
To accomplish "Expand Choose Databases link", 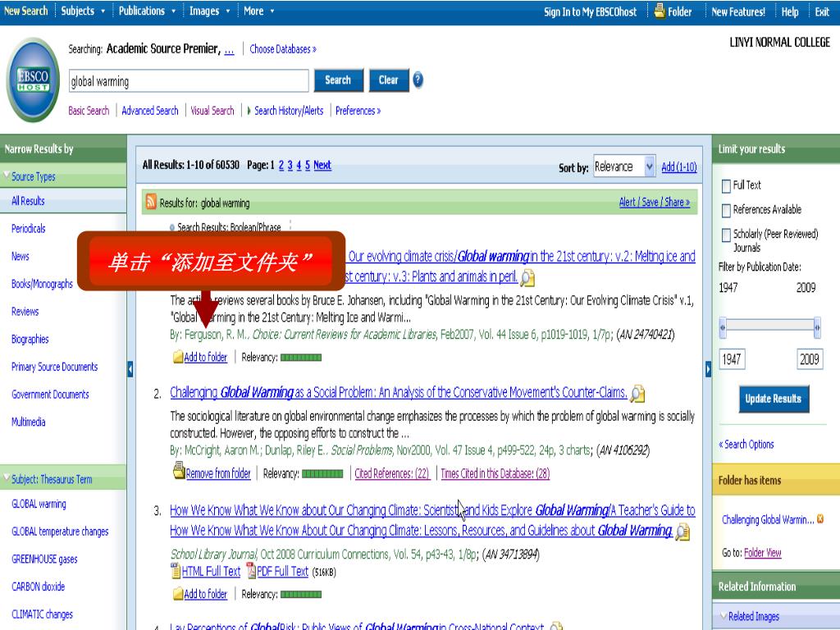I will coord(283,49).
